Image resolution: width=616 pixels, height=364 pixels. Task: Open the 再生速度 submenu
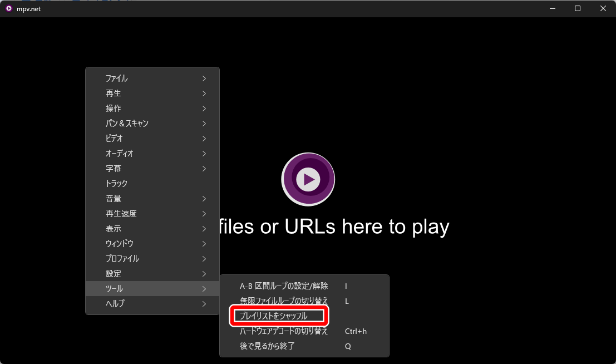tap(152, 214)
